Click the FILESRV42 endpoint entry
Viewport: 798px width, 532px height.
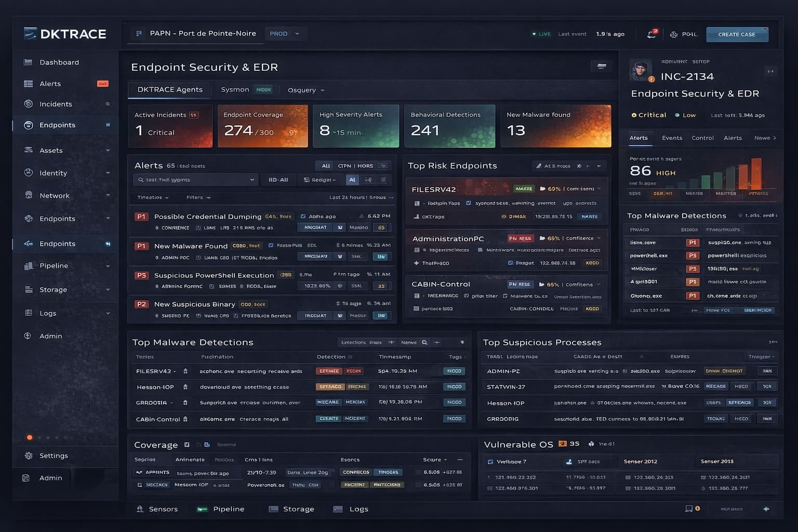tap(433, 190)
